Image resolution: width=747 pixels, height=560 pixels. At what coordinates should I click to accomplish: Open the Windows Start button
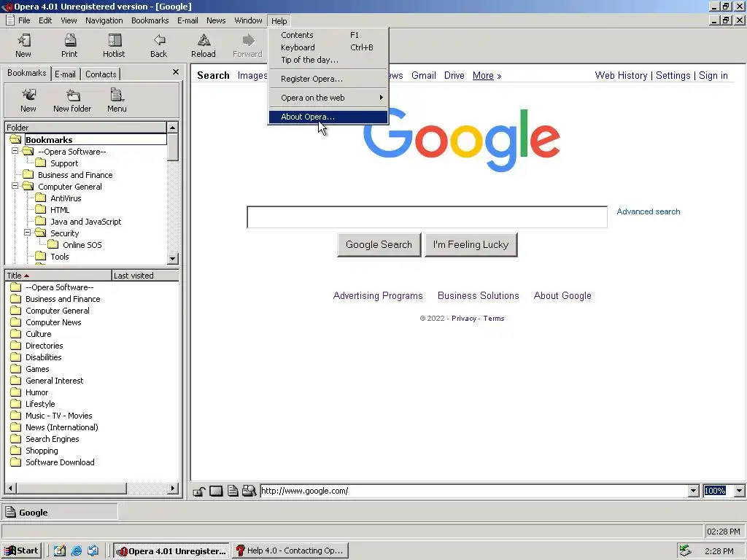tap(21, 551)
